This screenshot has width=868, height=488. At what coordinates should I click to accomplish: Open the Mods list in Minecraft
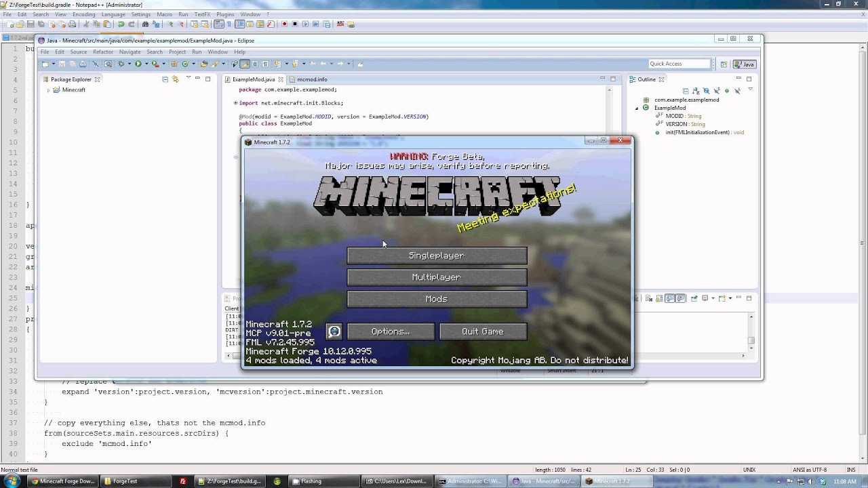(437, 299)
